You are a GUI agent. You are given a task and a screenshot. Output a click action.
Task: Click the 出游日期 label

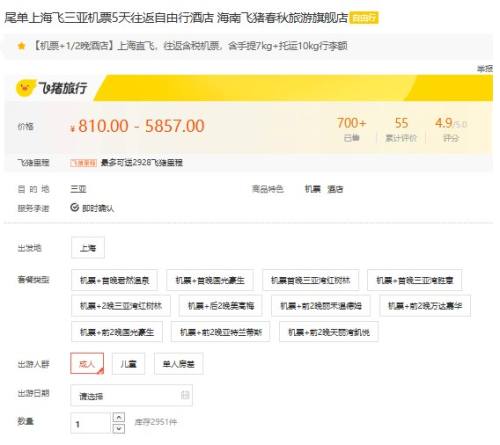point(33,393)
